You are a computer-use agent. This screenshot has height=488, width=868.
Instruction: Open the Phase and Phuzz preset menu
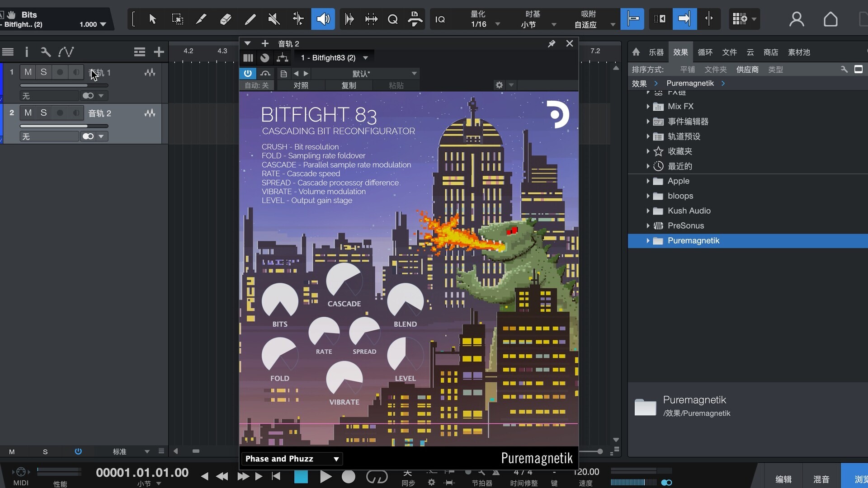[292, 459]
